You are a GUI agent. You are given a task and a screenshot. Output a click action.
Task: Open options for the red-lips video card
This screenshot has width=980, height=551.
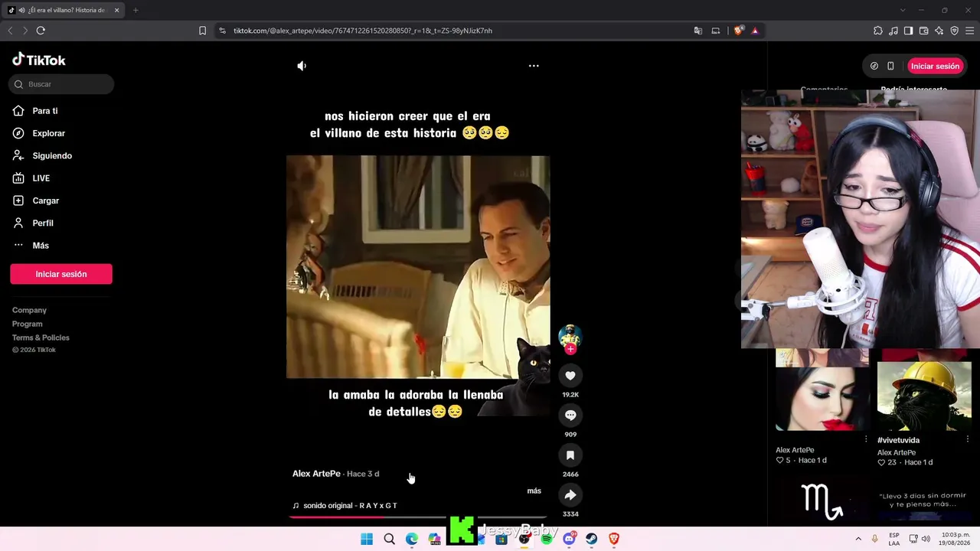866,440
